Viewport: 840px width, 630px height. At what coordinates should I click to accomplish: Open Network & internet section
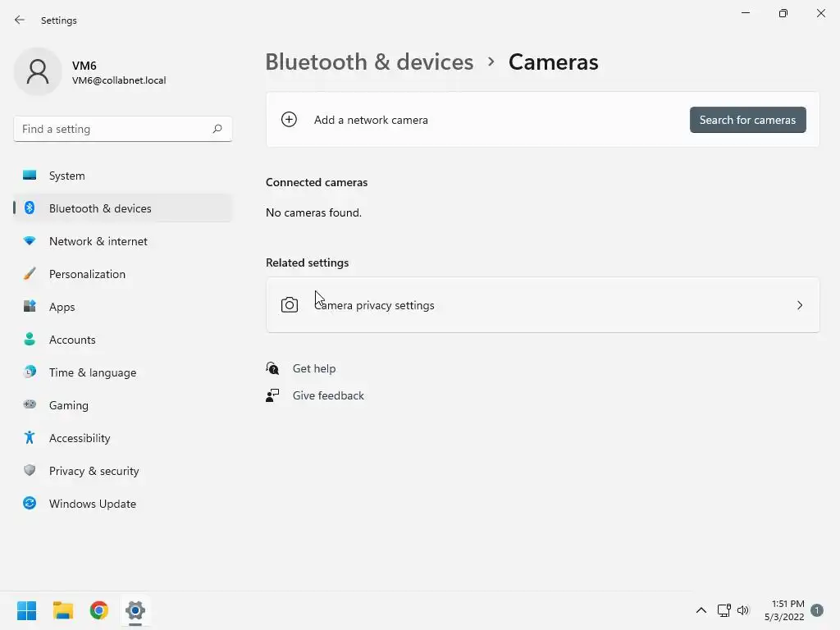click(x=98, y=241)
